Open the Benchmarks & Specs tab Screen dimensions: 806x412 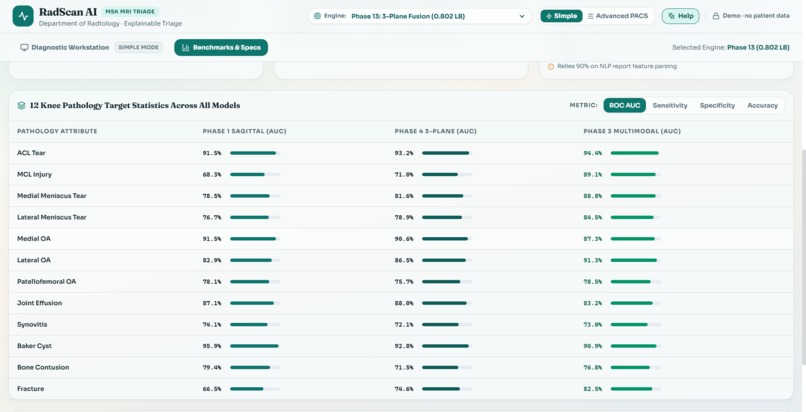(x=221, y=47)
